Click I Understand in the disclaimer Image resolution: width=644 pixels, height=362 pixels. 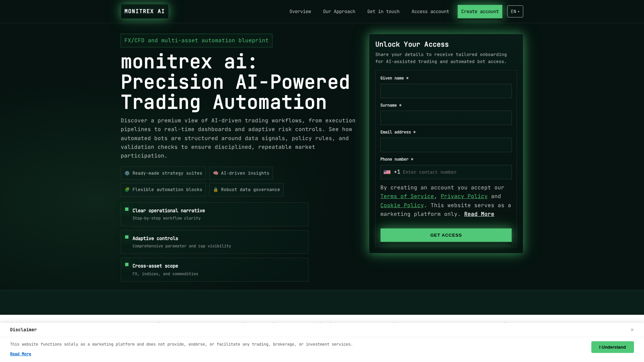[x=612, y=347]
